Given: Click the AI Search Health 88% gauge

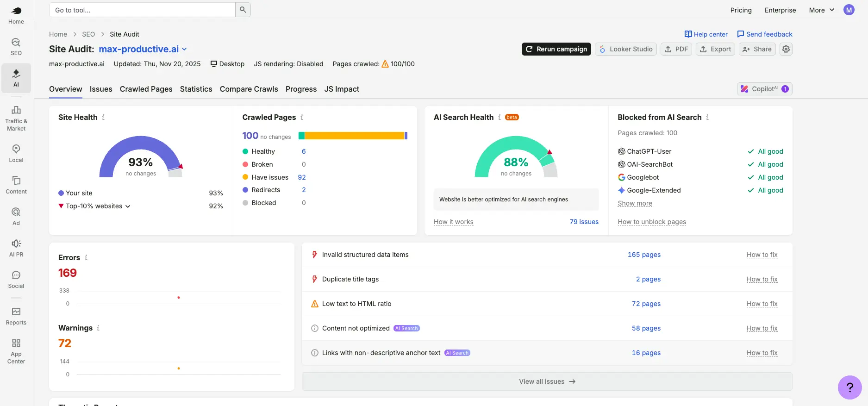Looking at the screenshot, I should pyautogui.click(x=516, y=157).
